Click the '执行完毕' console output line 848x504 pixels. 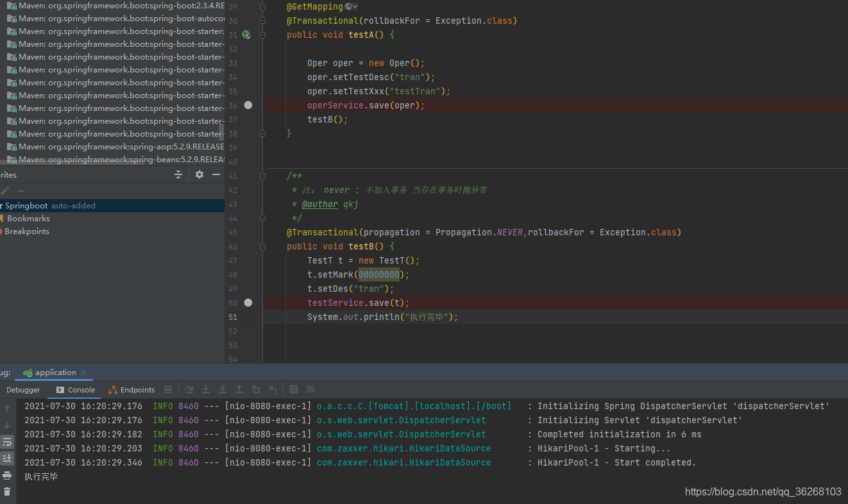[x=41, y=476]
